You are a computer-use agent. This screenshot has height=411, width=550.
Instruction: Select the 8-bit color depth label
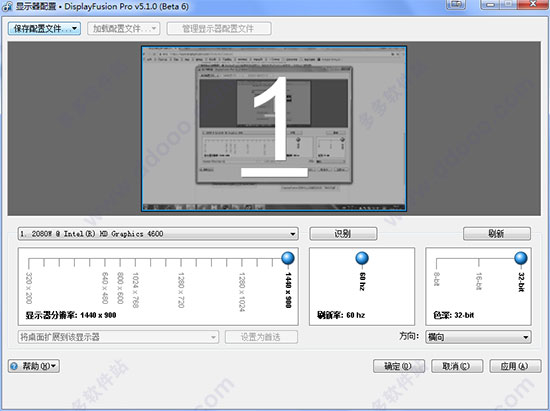[x=437, y=279]
